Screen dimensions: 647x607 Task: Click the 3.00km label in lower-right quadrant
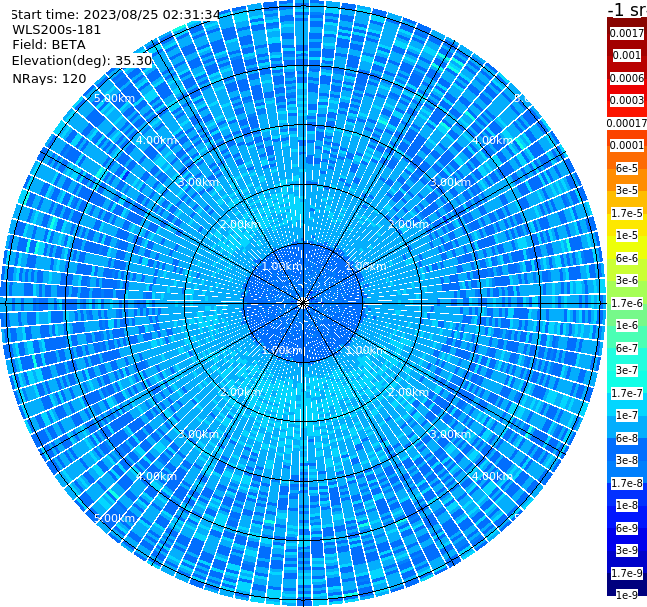[x=451, y=434]
